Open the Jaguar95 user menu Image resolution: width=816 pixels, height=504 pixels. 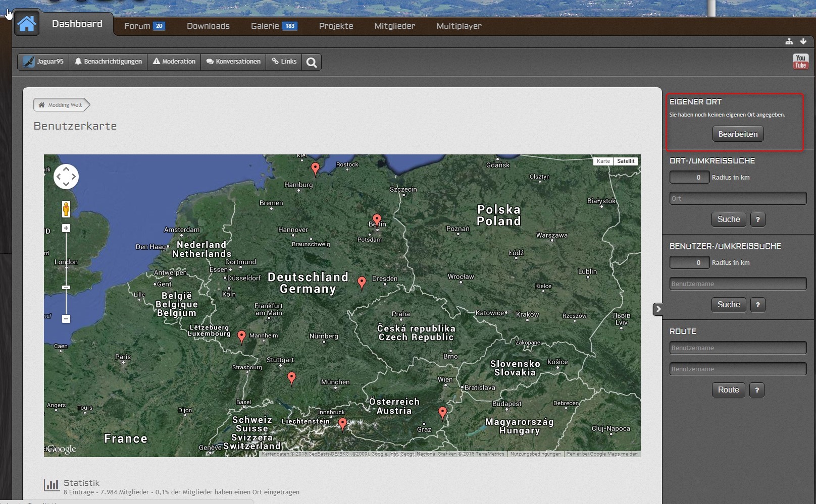point(43,62)
